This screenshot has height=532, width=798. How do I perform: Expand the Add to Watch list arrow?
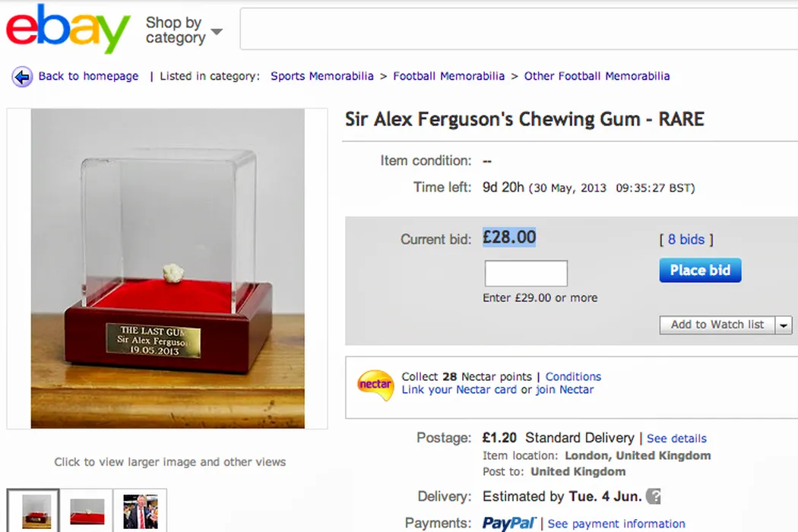pos(784,325)
